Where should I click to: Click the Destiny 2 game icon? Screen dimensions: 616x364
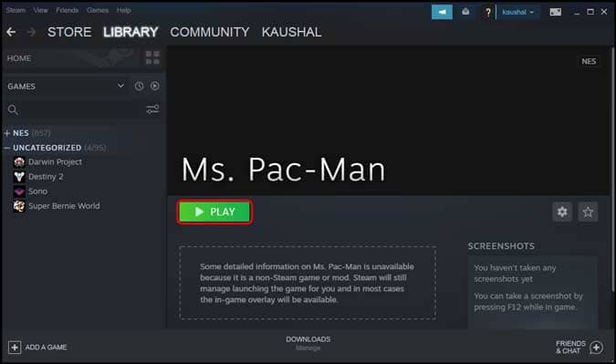coord(19,177)
